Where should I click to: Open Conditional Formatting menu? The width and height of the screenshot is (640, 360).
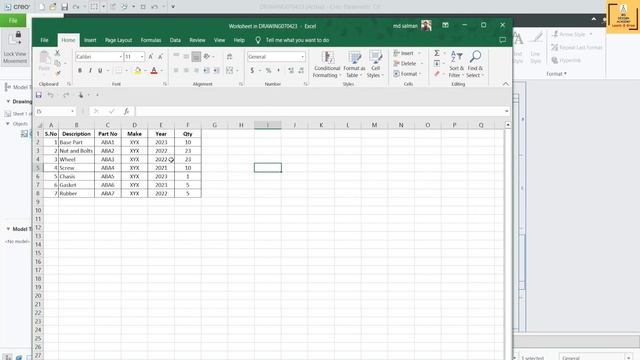[327, 64]
